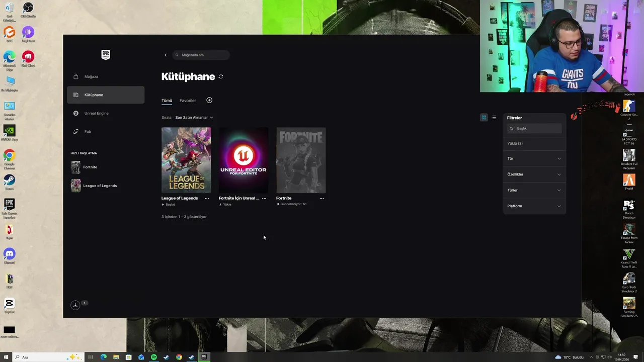Open the downloads icon at bottom left
Image resolution: width=644 pixels, height=362 pixels.
pyautogui.click(x=75, y=305)
